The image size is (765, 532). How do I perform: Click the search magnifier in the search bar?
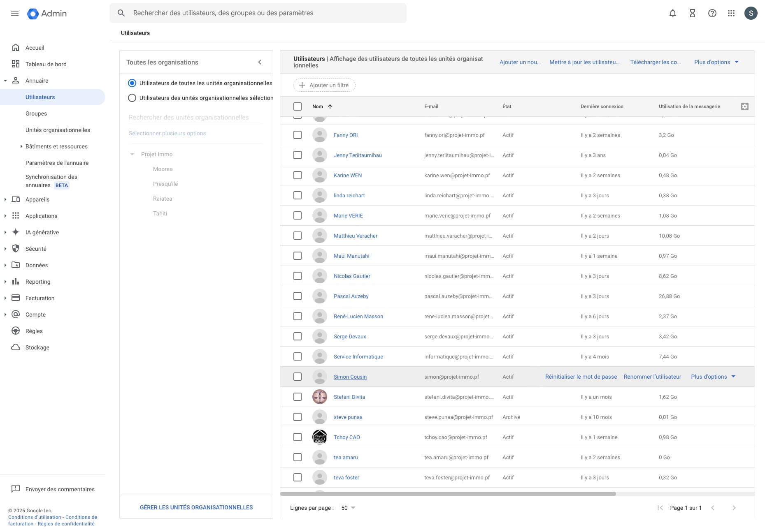121,13
